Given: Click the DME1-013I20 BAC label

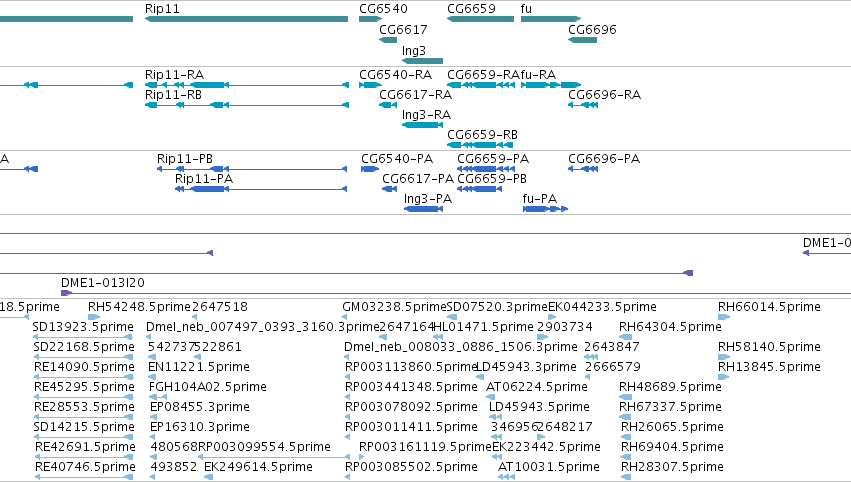Looking at the screenshot, I should click(103, 283).
